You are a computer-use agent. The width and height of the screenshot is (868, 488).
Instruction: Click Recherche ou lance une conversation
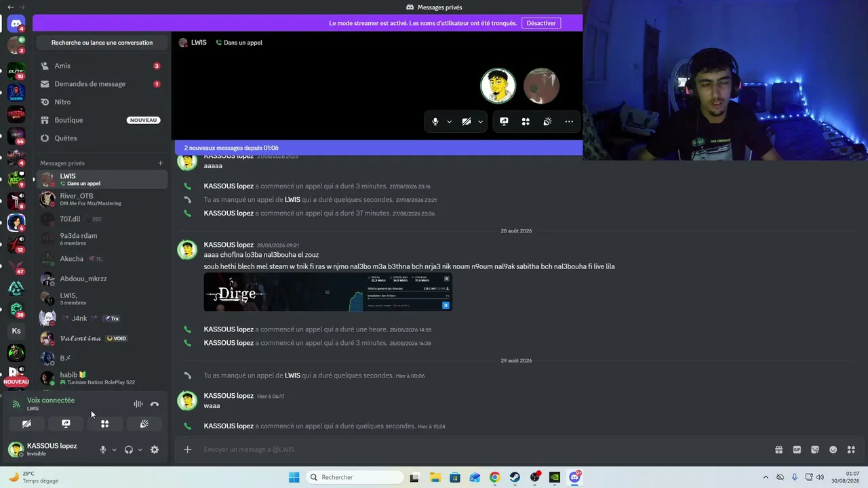click(x=102, y=43)
